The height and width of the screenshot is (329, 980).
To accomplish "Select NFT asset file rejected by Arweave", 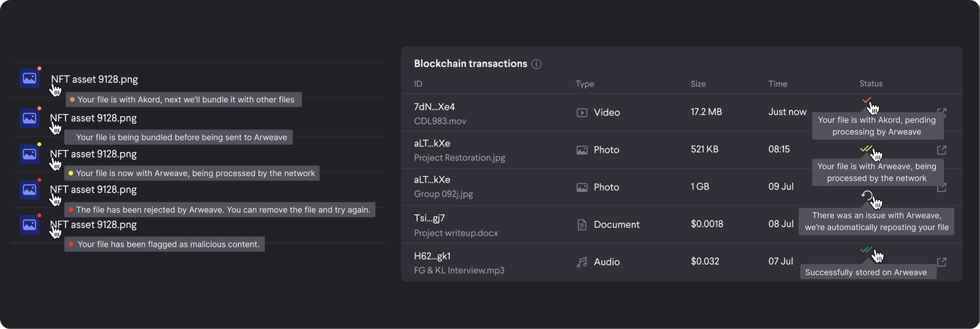I will [93, 190].
